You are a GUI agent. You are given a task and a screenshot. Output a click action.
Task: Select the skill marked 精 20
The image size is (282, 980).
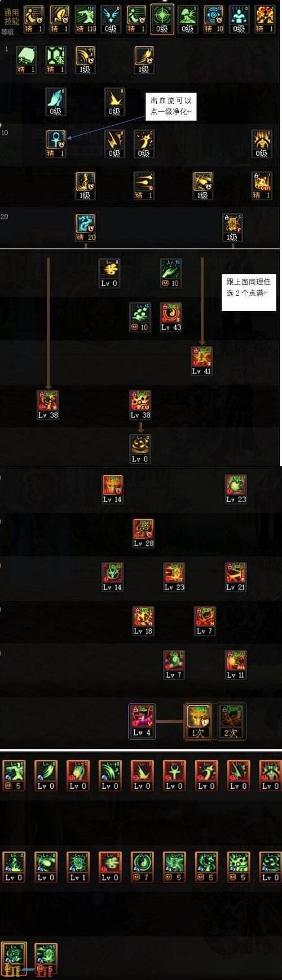coord(86,228)
